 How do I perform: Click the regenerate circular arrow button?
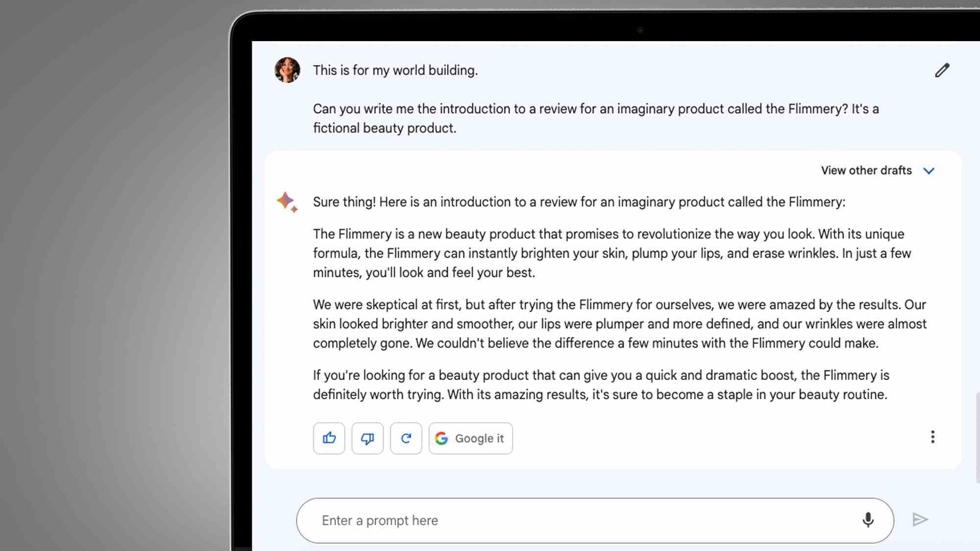coord(406,438)
